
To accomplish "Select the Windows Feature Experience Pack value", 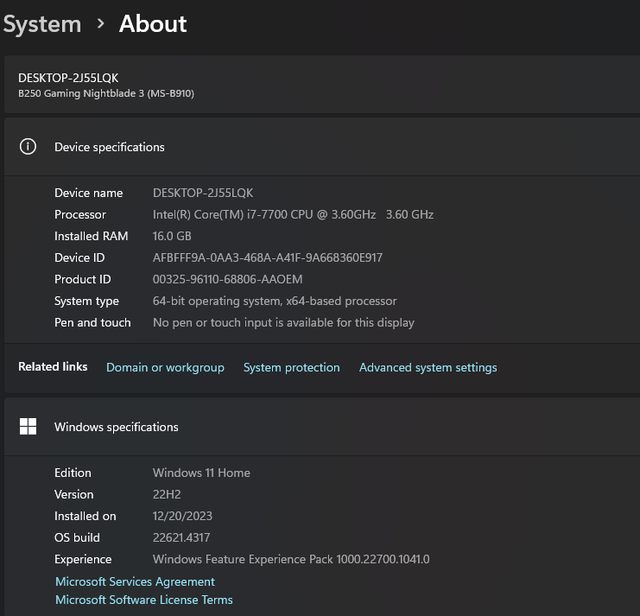I will [291, 559].
